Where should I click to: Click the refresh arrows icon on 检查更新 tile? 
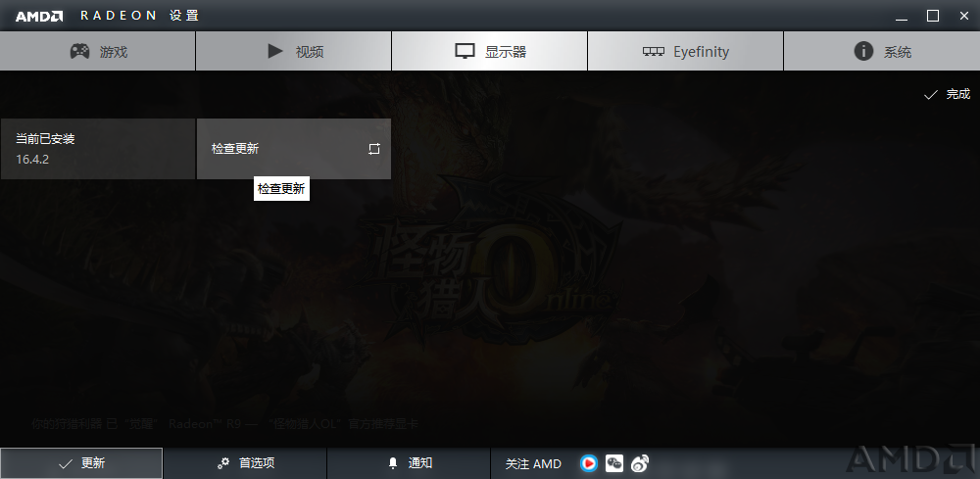373,149
